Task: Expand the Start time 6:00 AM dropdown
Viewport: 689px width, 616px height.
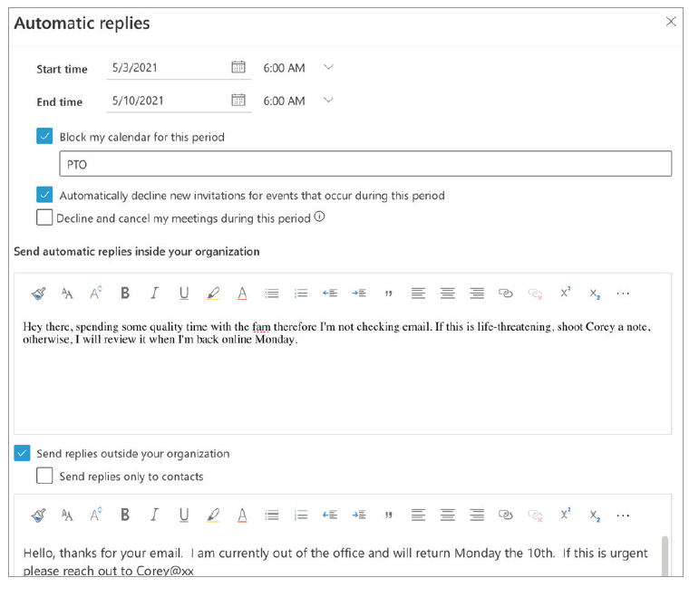Action: 328,67
